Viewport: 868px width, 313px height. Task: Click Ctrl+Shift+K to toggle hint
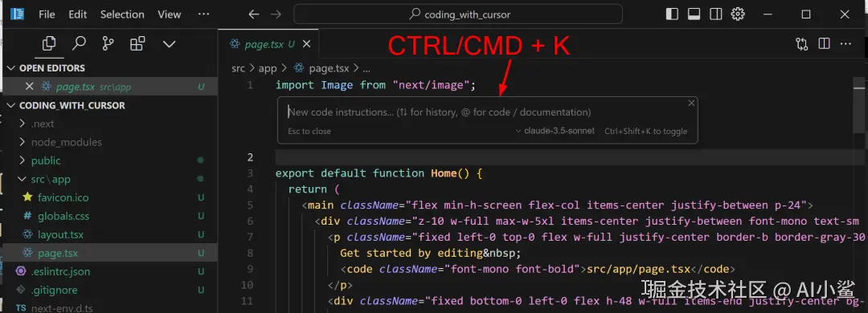pos(645,131)
